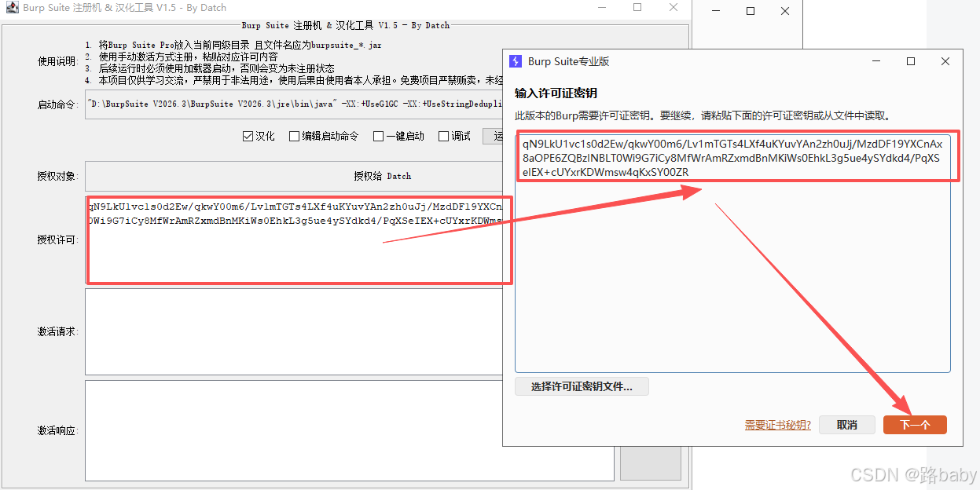Close the Burp Suite专业版 dialog

click(x=945, y=61)
